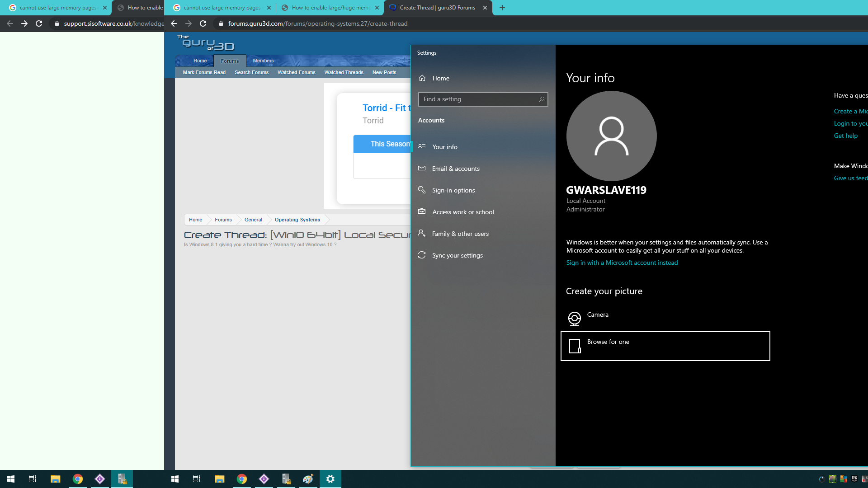Viewport: 868px width, 488px height.
Task: View New Posts
Action: [384, 72]
